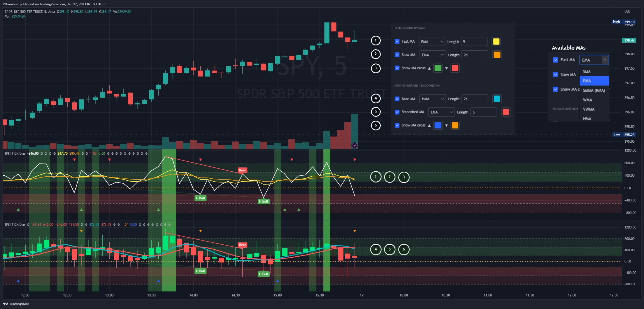Click the Bear label in the line TICK pane
This screenshot has height=309, width=644.
point(242,170)
